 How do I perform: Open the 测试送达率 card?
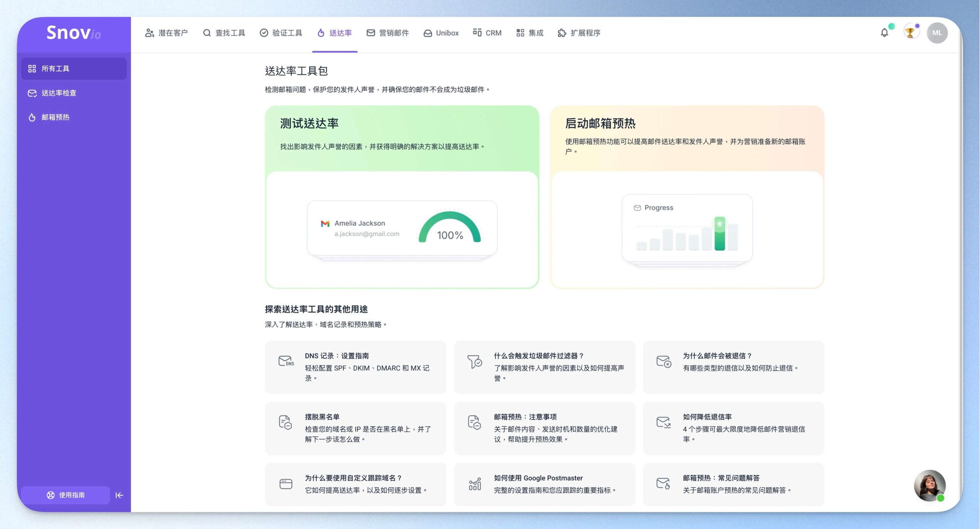402,197
